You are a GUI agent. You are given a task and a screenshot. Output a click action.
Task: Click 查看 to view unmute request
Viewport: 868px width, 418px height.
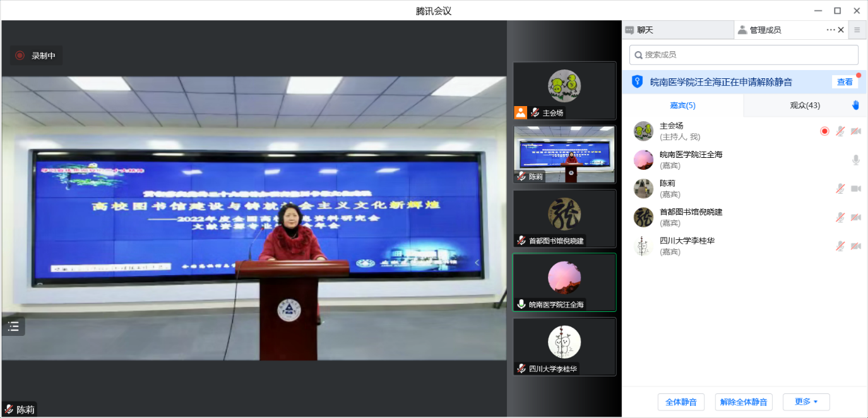845,82
